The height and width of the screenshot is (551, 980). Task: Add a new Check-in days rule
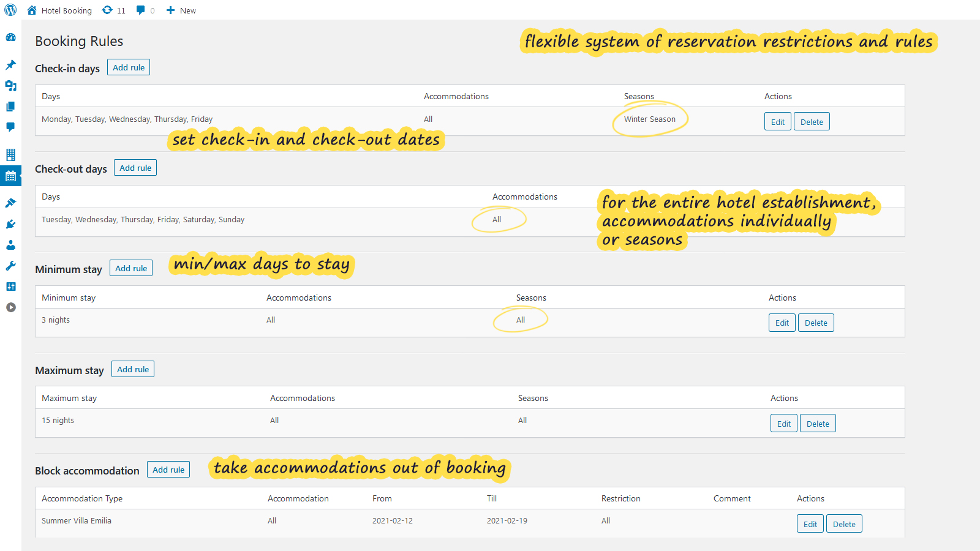point(128,67)
